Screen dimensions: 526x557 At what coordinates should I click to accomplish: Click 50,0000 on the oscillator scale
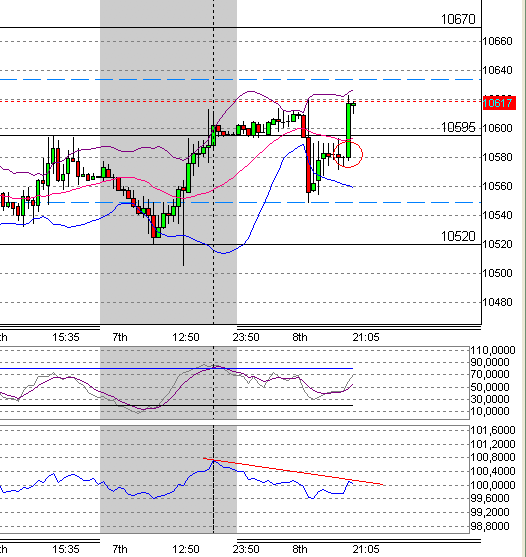coord(490,387)
